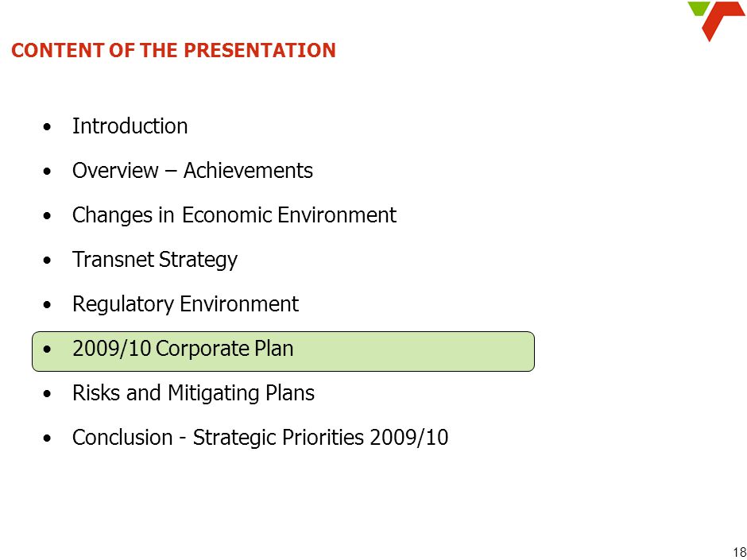Select highlighted '2009/10 Corporate Plan' box

(283, 351)
